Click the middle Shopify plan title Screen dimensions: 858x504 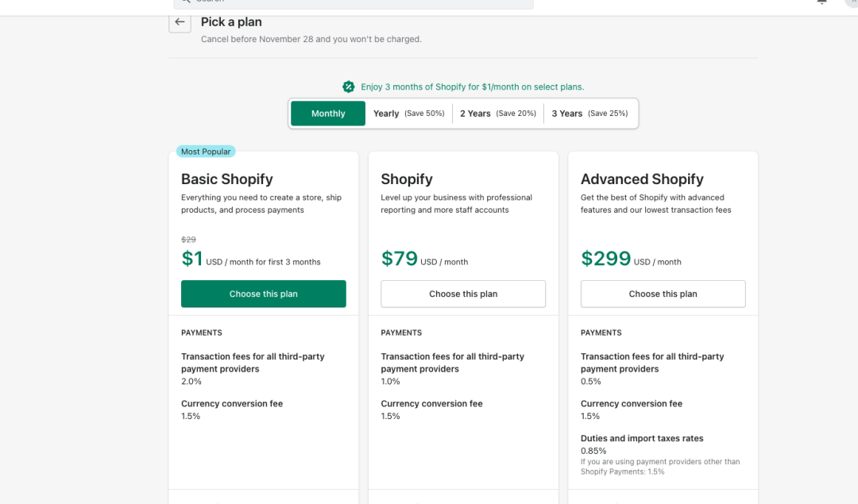pos(407,179)
